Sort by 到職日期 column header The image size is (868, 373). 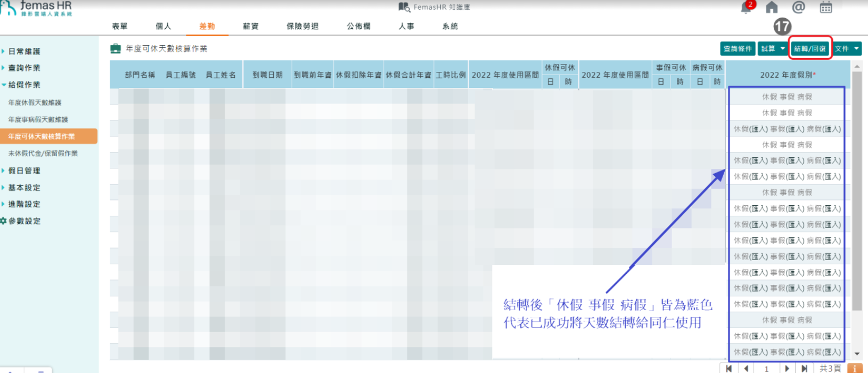pyautogui.click(x=267, y=75)
